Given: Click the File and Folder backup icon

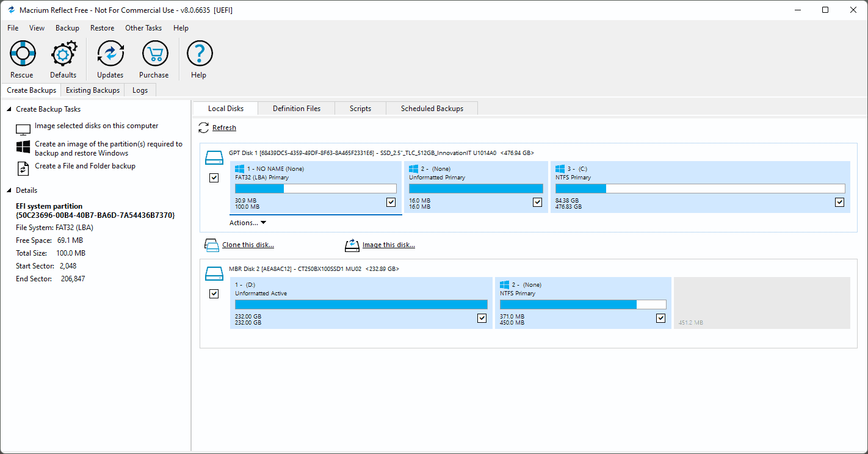Looking at the screenshot, I should (x=23, y=168).
